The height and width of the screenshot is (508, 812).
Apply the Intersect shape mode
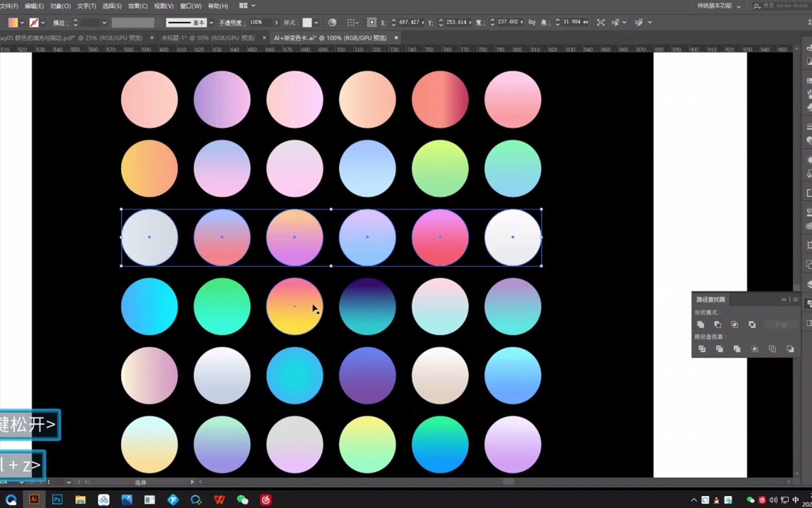point(734,325)
